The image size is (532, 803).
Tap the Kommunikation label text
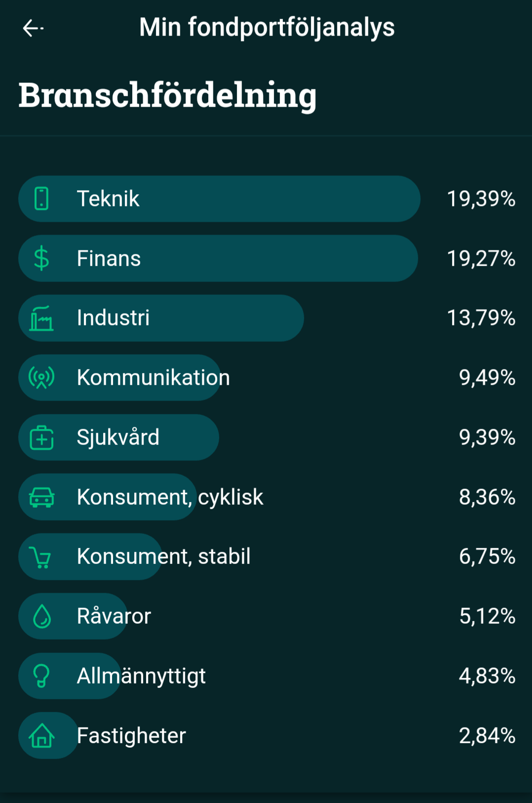click(x=153, y=378)
